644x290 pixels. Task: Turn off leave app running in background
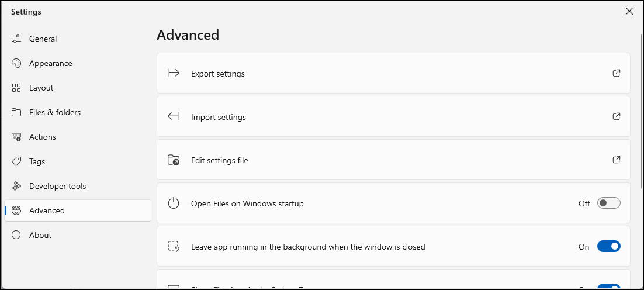(x=608, y=247)
